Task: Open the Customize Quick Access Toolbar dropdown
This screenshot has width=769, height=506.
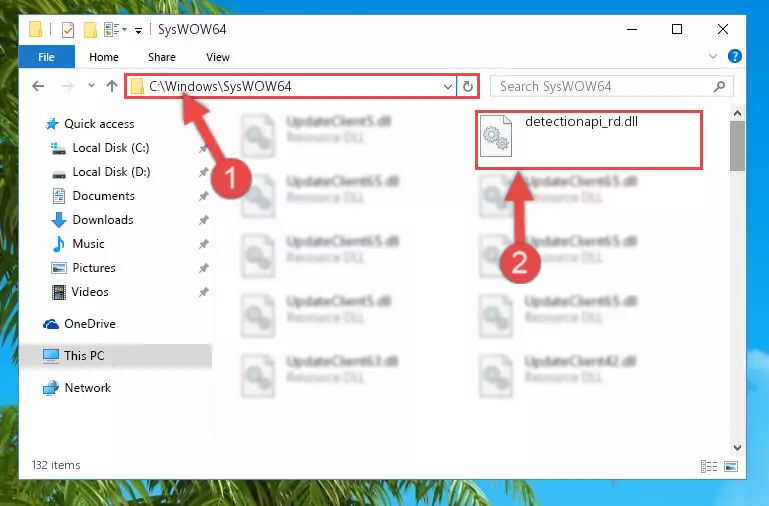Action: [139, 31]
